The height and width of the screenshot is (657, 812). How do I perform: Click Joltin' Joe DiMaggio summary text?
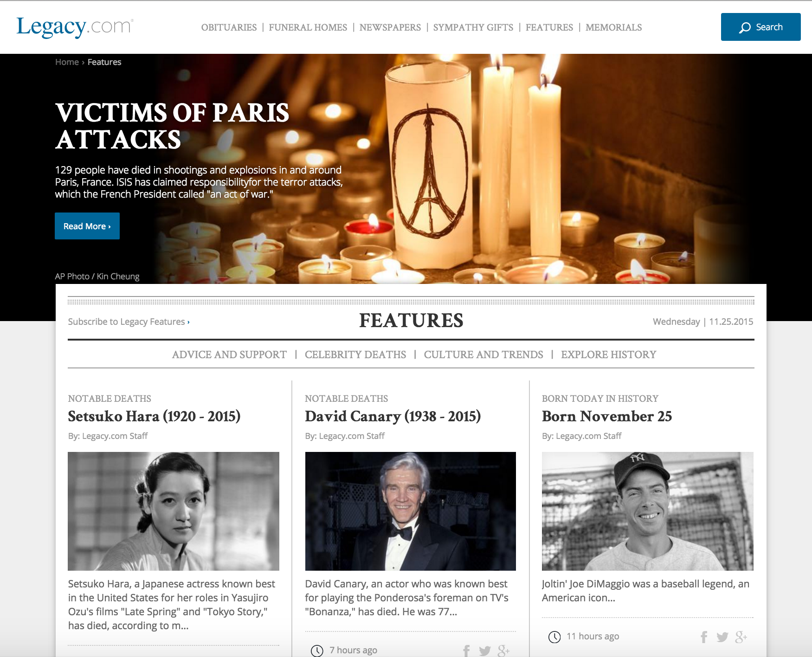pyautogui.click(x=646, y=591)
